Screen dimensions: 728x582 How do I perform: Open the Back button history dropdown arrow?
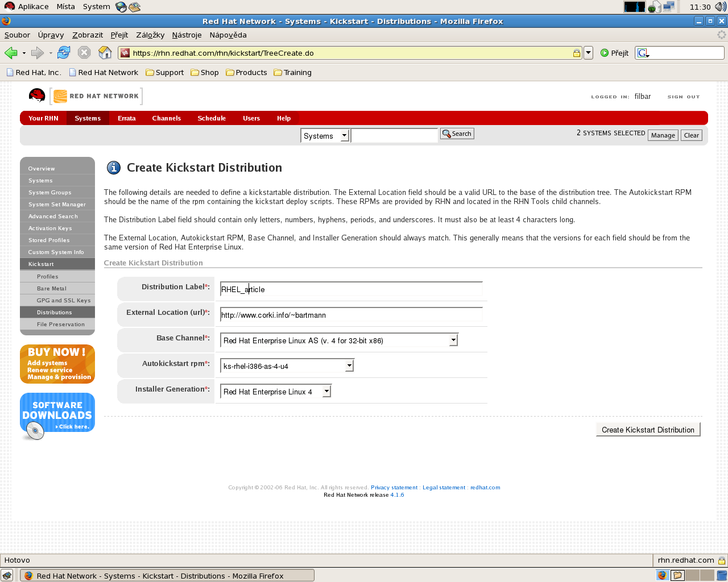(x=24, y=53)
